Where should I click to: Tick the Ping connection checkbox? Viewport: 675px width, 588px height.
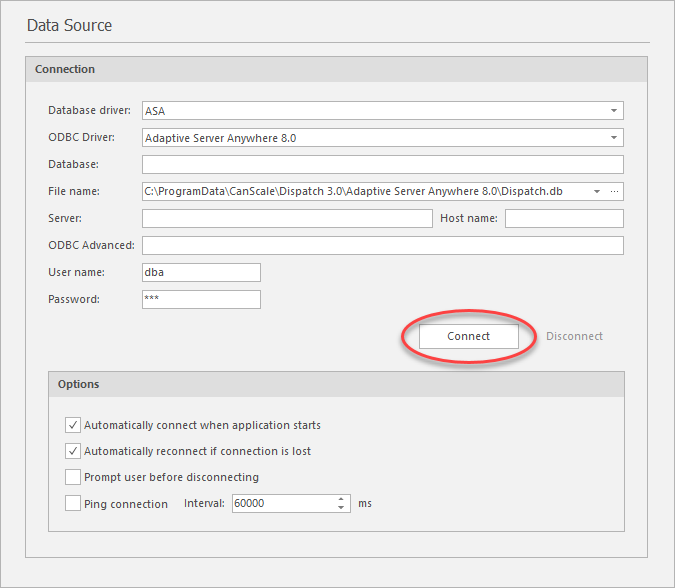click(73, 504)
